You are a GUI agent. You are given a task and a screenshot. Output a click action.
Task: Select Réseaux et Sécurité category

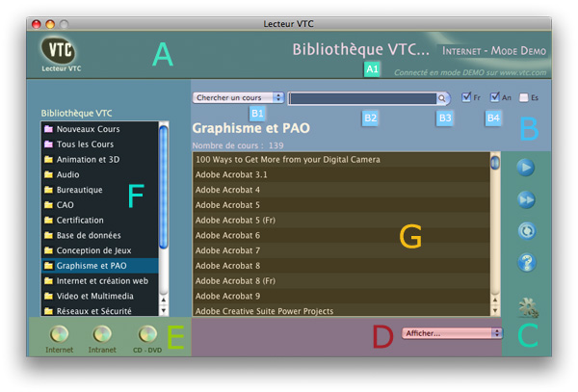tap(100, 310)
